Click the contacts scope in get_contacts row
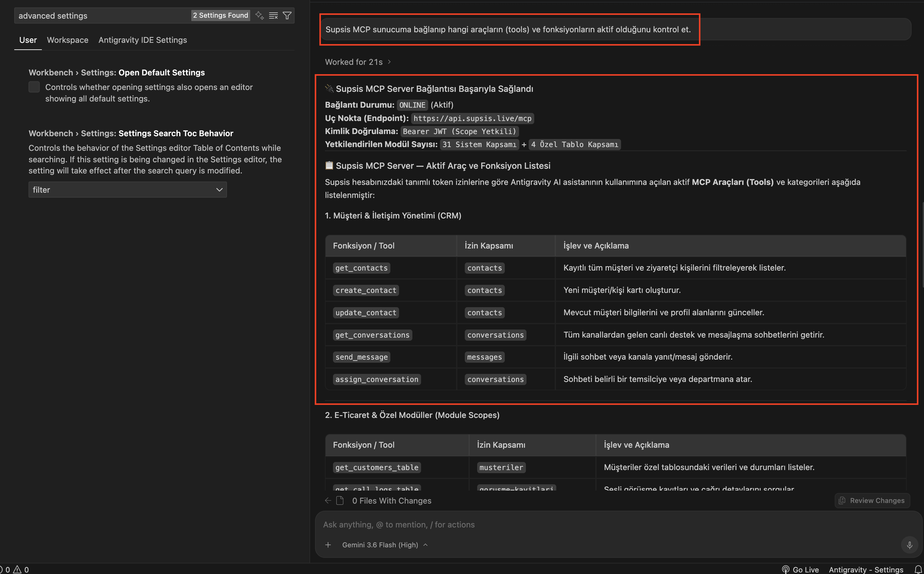Viewport: 924px width, 574px height. click(484, 268)
